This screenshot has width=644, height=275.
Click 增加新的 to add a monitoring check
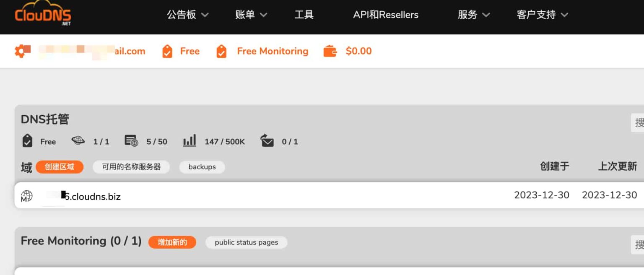pos(172,242)
